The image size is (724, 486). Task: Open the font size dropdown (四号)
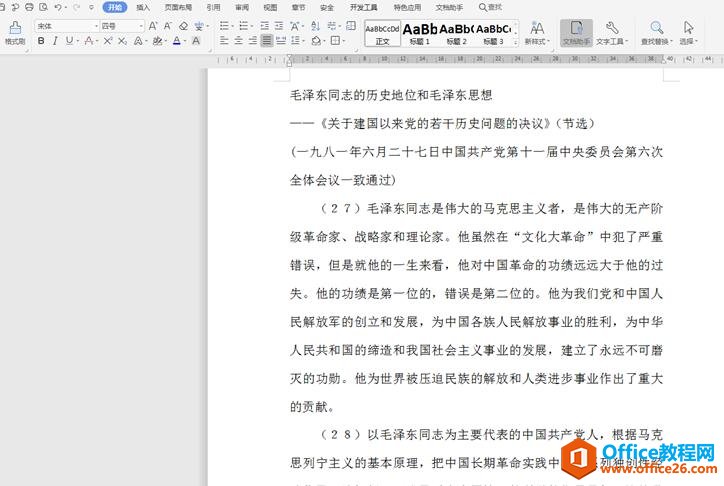tap(141, 26)
